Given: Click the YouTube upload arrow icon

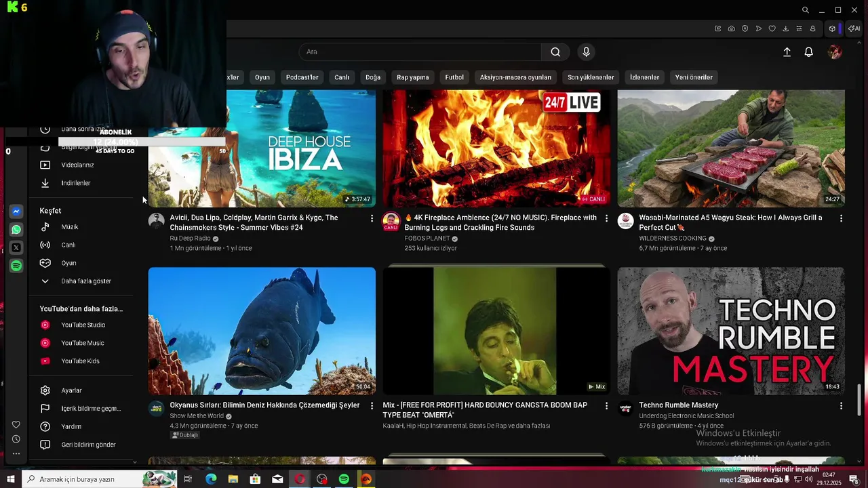Looking at the screenshot, I should pos(787,52).
